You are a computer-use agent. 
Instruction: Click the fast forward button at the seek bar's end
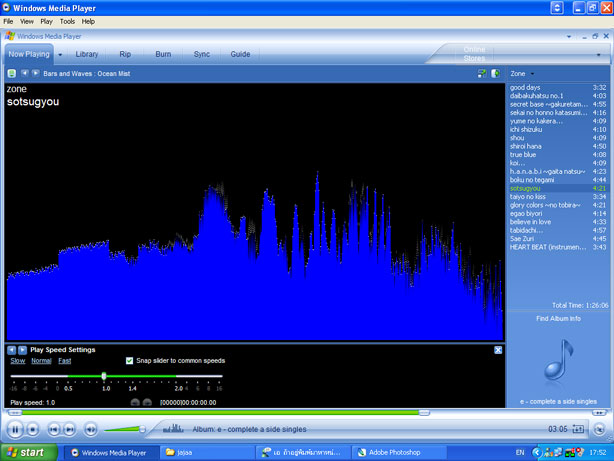click(x=599, y=413)
